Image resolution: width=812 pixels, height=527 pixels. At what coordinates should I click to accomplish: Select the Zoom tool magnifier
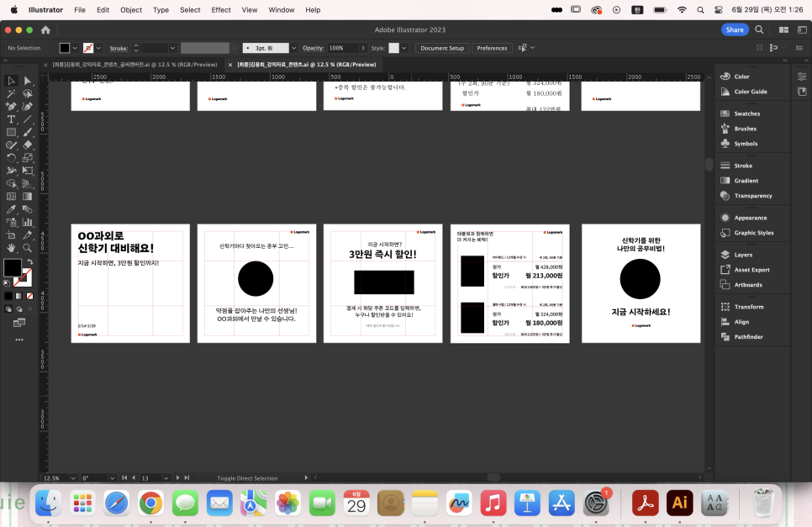(x=28, y=248)
